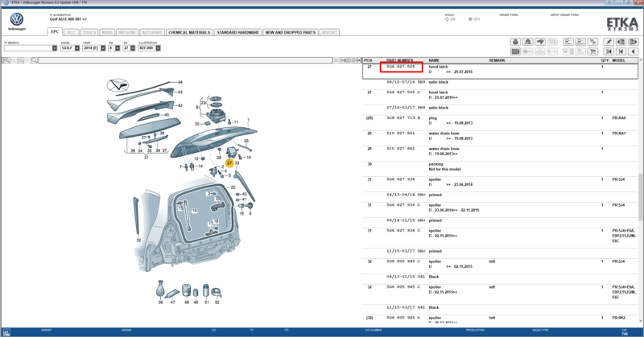
Task: Click callout number 32 in the diagram
Action: click(x=138, y=240)
